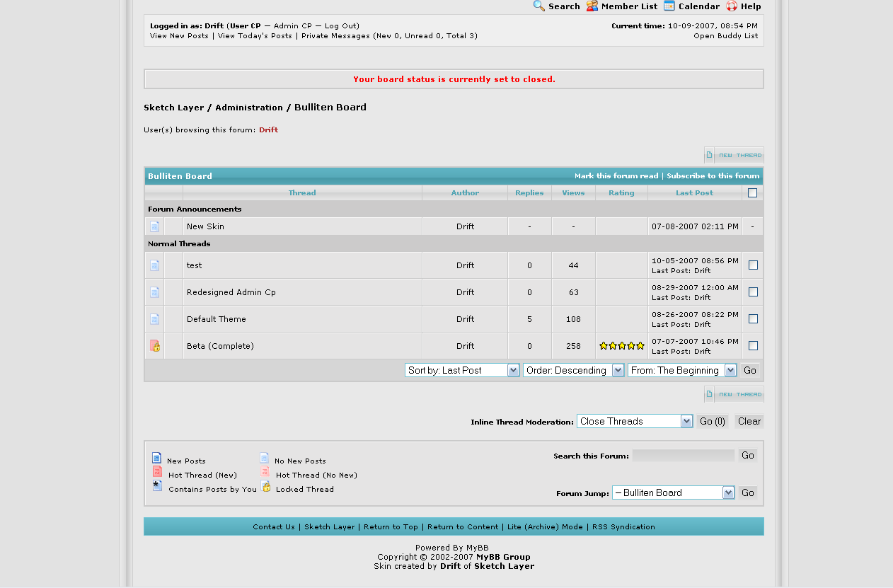Open the Forum Jump dropdown
The width and height of the screenshot is (893, 588).
coord(674,492)
